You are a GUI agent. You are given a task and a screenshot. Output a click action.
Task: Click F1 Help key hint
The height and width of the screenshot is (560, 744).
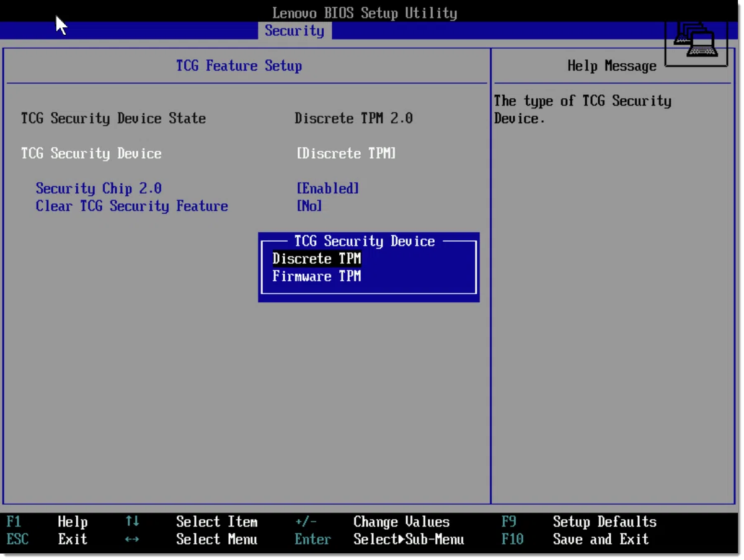coord(47,522)
